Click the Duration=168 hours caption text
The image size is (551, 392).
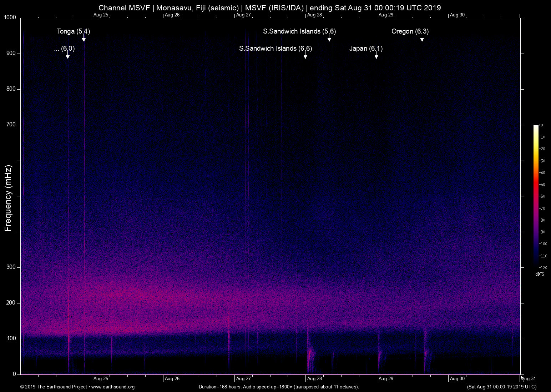click(279, 387)
